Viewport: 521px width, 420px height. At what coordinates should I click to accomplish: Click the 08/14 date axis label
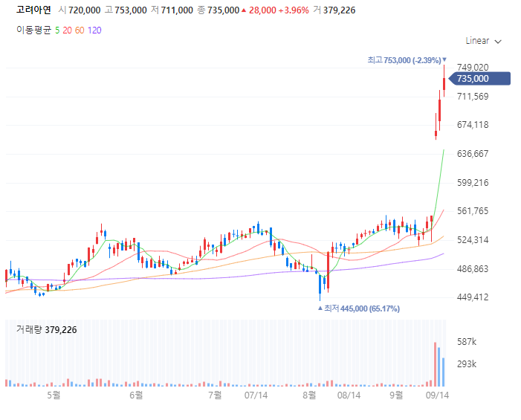click(x=349, y=395)
